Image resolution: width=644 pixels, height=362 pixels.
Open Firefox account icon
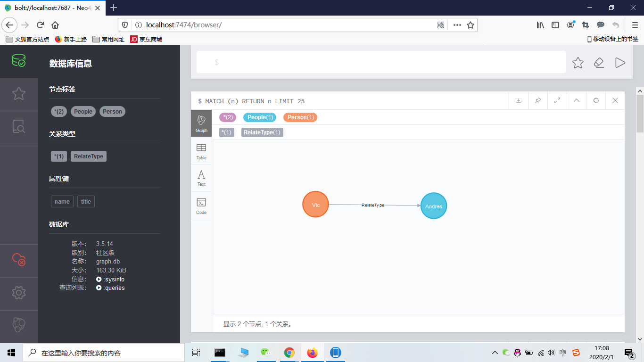[571, 25]
